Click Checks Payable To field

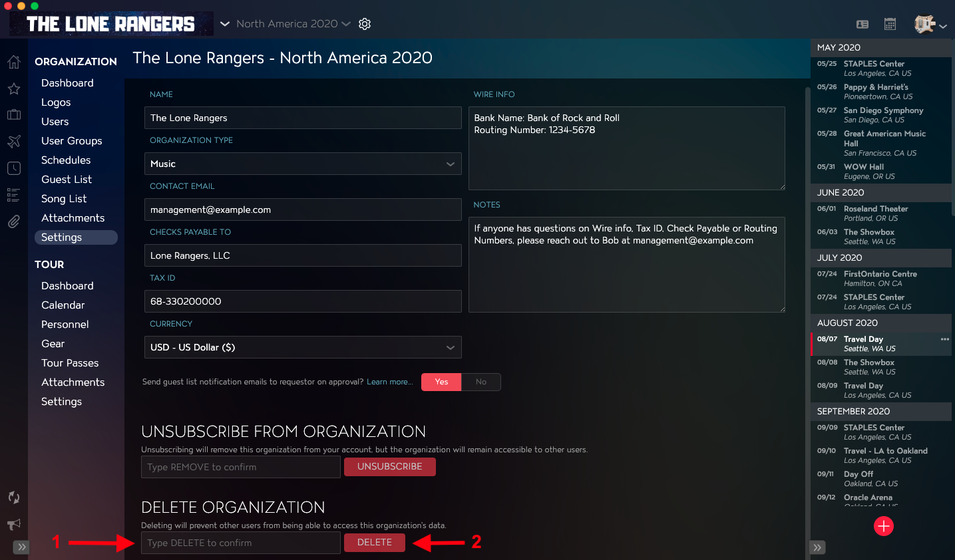[x=303, y=255]
